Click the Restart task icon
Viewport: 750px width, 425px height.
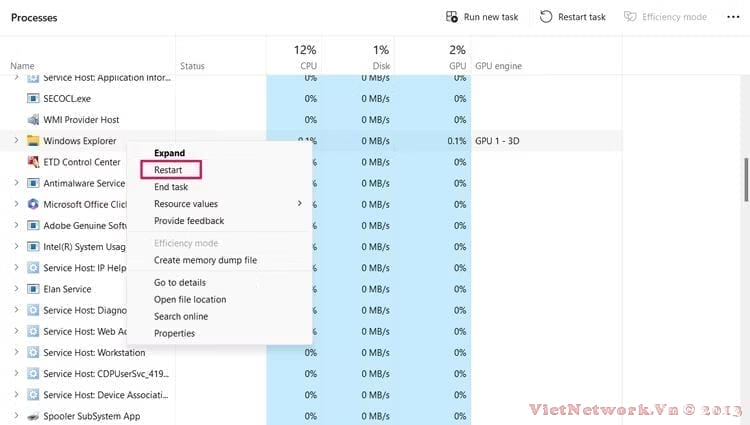point(546,17)
